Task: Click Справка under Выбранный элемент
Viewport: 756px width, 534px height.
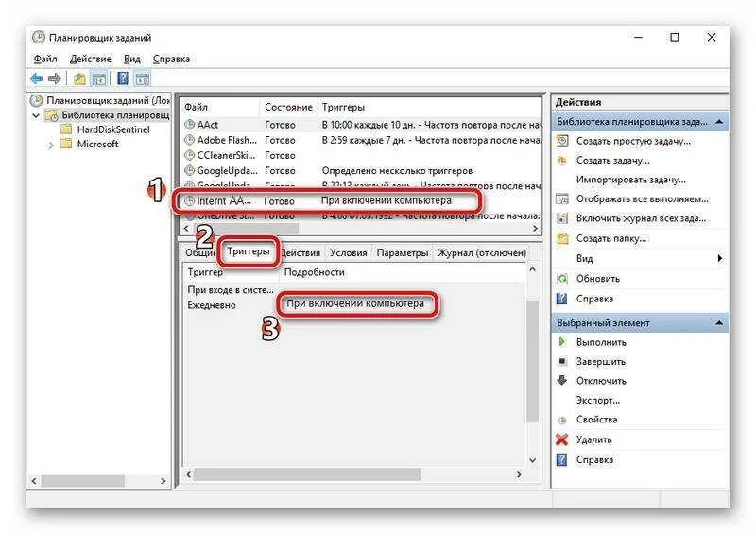Action: [x=594, y=459]
